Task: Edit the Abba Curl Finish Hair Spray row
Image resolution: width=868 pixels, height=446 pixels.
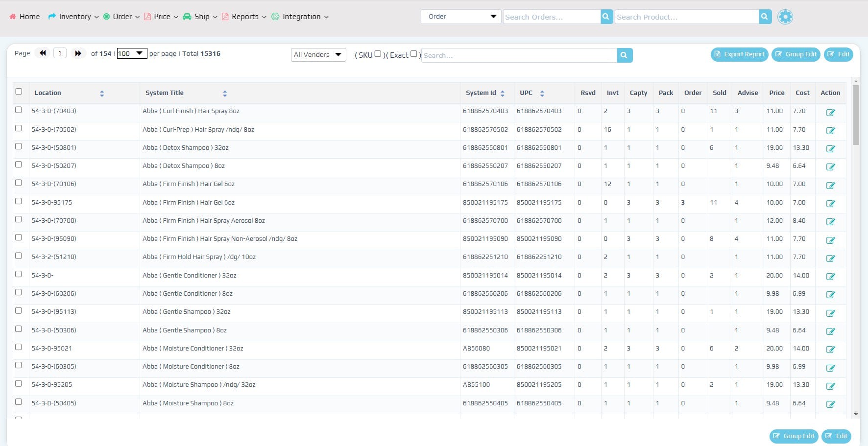Action: coord(830,112)
